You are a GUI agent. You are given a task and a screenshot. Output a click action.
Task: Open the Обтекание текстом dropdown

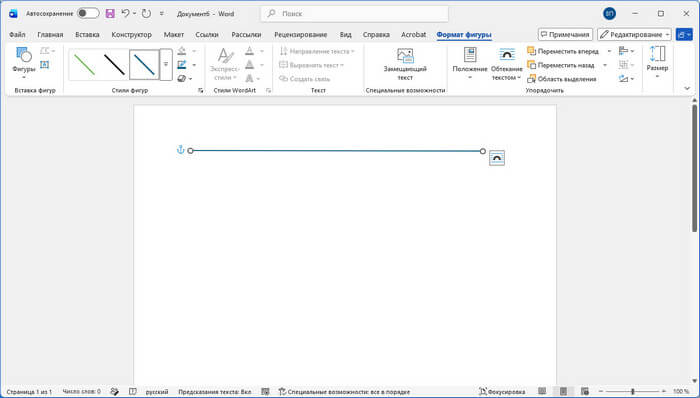pyautogui.click(x=506, y=64)
